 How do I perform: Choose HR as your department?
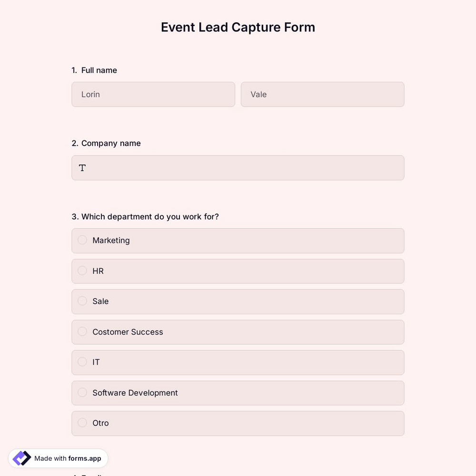(82, 270)
